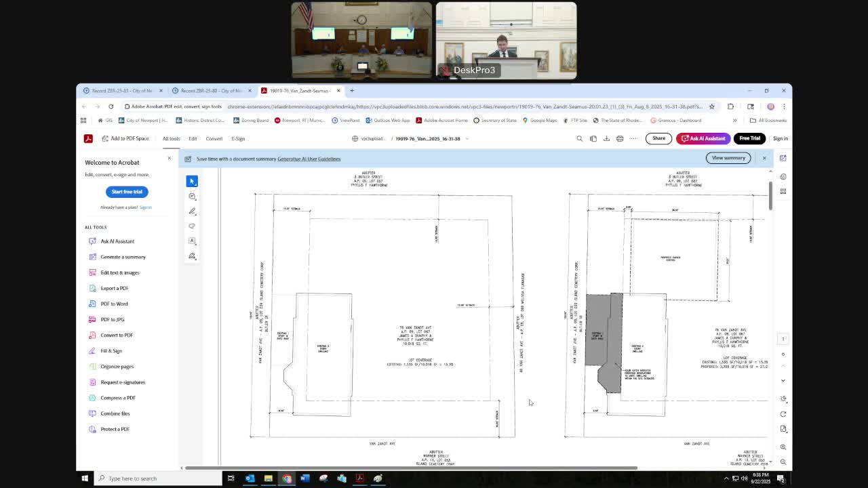The width and height of the screenshot is (868, 488).
Task: Switch to the All tools tab
Action: (171, 139)
